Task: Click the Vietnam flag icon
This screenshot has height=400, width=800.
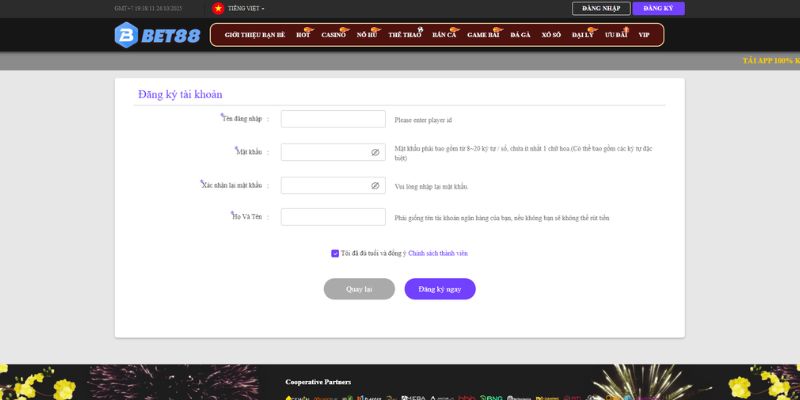Action: coord(218,8)
